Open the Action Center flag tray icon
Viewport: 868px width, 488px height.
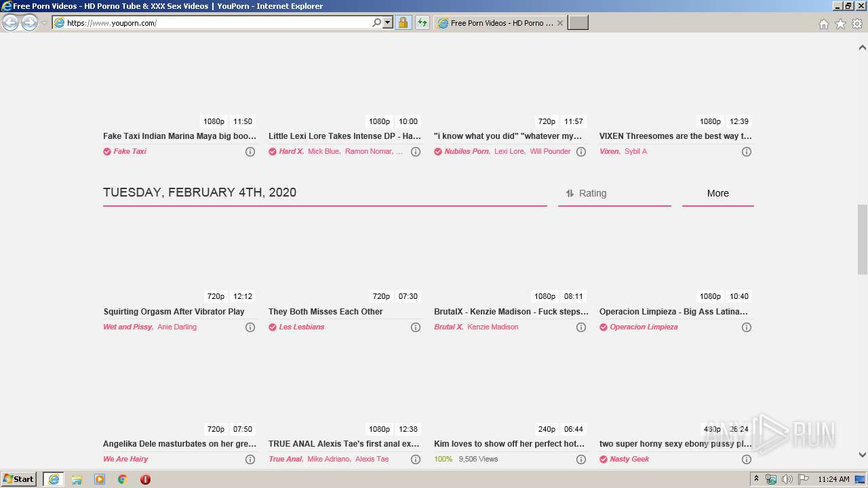(x=804, y=479)
